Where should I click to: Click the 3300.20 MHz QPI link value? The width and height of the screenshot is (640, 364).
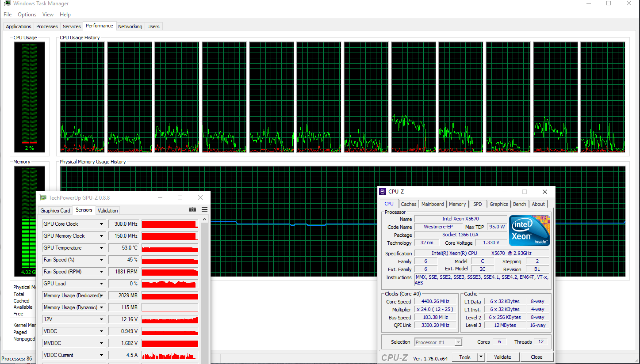tap(435, 326)
